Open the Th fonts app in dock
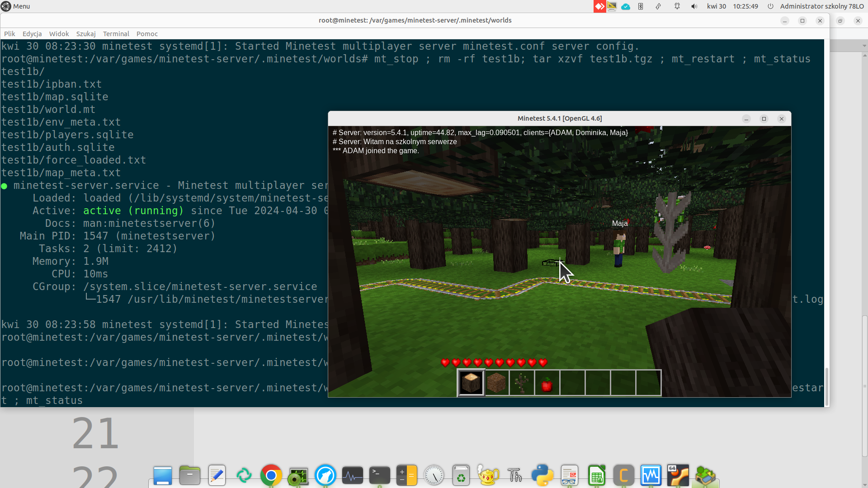The width and height of the screenshot is (868, 488). (515, 475)
